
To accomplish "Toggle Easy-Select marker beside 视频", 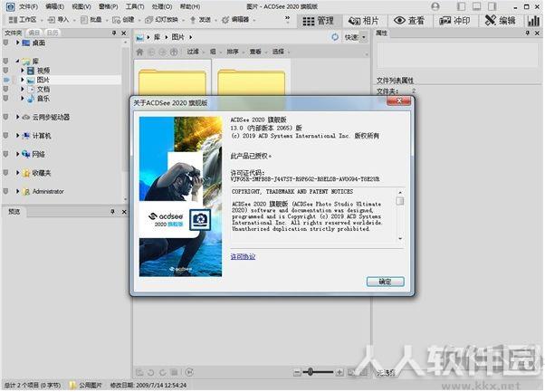I will click(x=5, y=71).
